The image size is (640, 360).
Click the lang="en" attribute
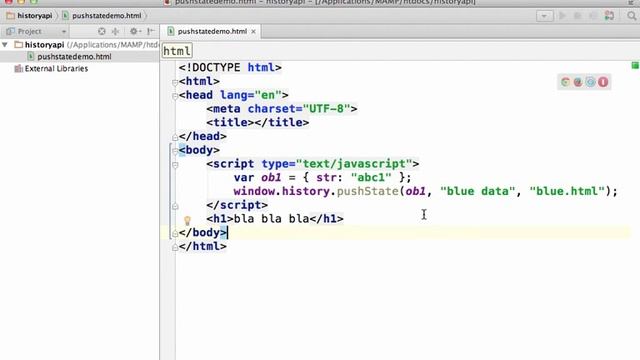click(x=251, y=95)
